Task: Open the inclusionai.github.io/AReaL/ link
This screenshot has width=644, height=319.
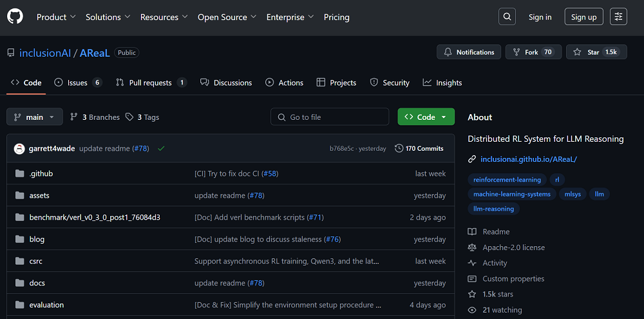Action: pyautogui.click(x=529, y=159)
